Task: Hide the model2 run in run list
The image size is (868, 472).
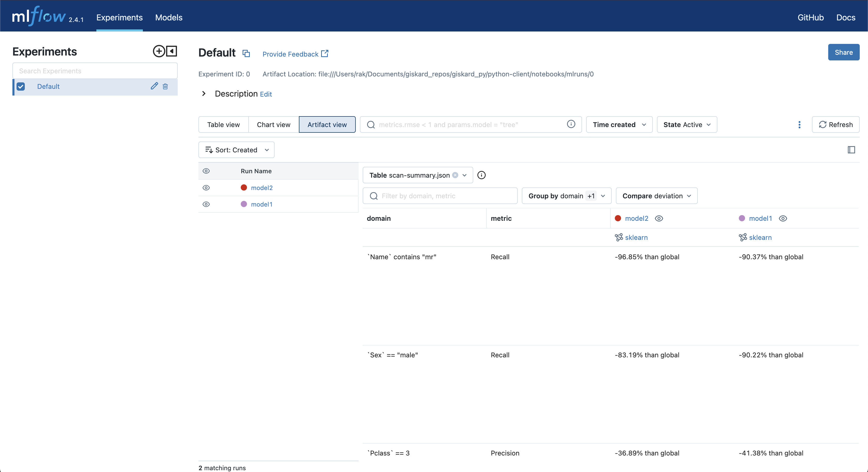Action: pyautogui.click(x=206, y=188)
